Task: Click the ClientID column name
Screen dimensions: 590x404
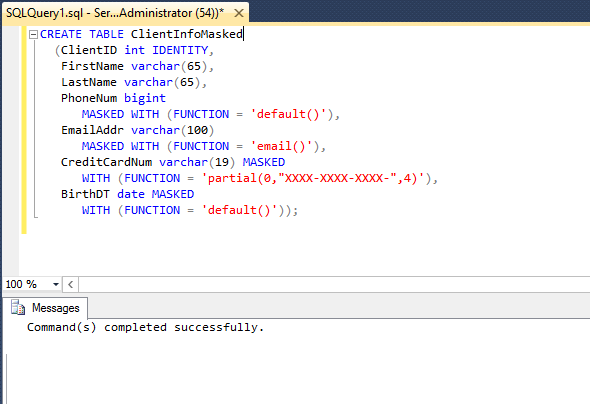Action: 89,50
